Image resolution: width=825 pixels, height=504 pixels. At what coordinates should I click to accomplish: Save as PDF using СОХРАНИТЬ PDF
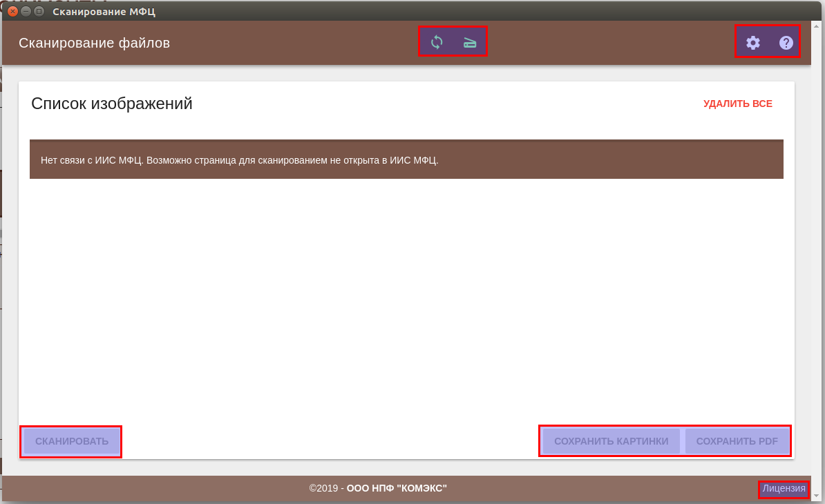(737, 441)
